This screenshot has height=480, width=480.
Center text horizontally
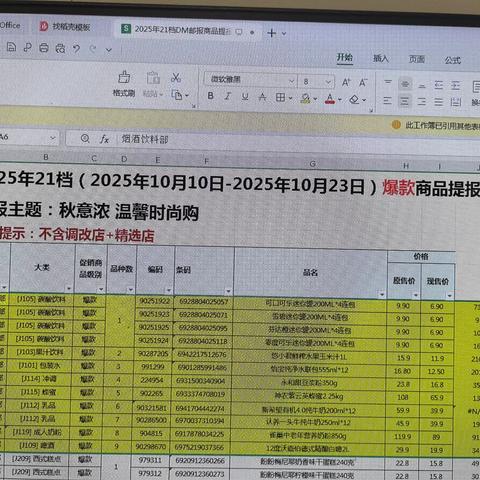tap(404, 101)
